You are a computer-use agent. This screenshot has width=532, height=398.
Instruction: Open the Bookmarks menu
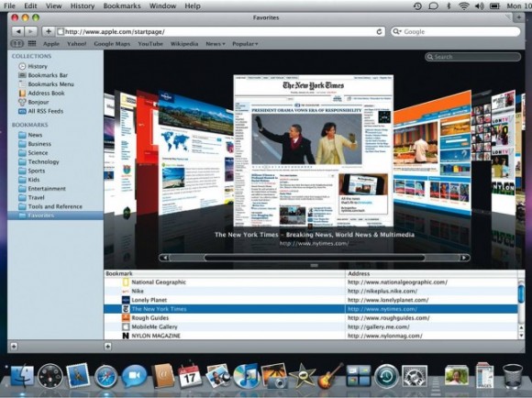coord(122,6)
